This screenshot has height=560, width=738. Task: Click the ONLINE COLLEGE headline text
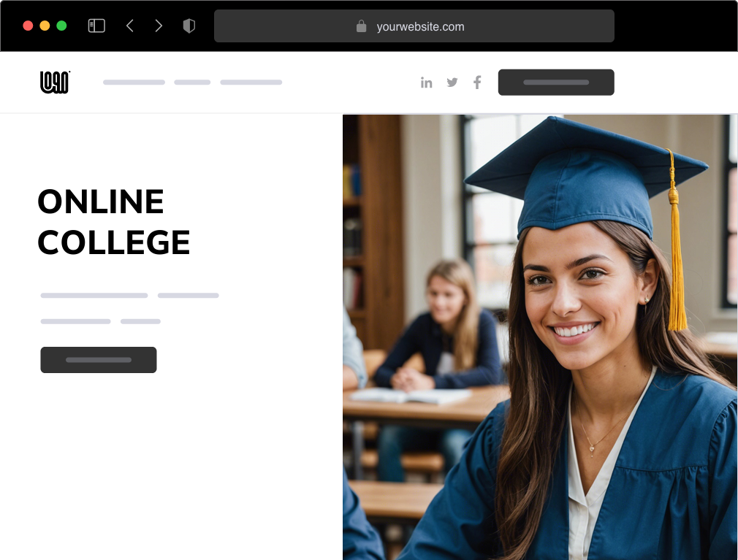(x=113, y=222)
